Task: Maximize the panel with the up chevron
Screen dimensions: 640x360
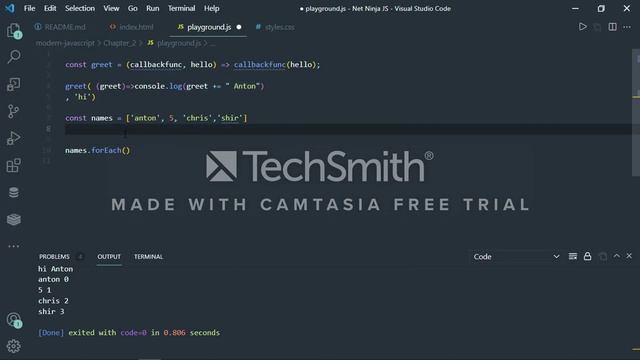Action: point(616,256)
